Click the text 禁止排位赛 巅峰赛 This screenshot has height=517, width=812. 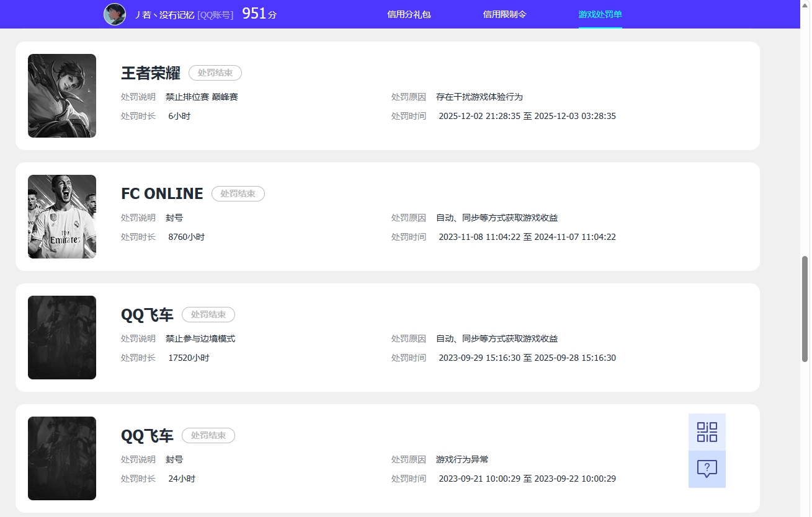pos(202,97)
